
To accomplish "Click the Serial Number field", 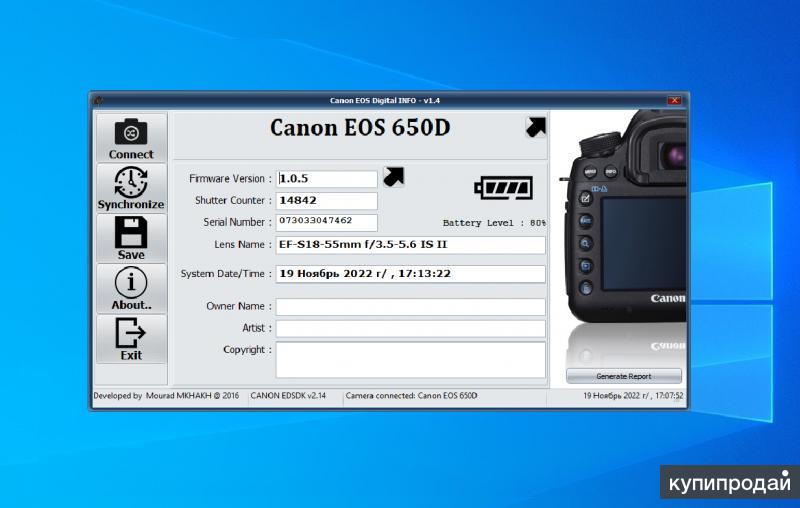I will tap(327, 222).
